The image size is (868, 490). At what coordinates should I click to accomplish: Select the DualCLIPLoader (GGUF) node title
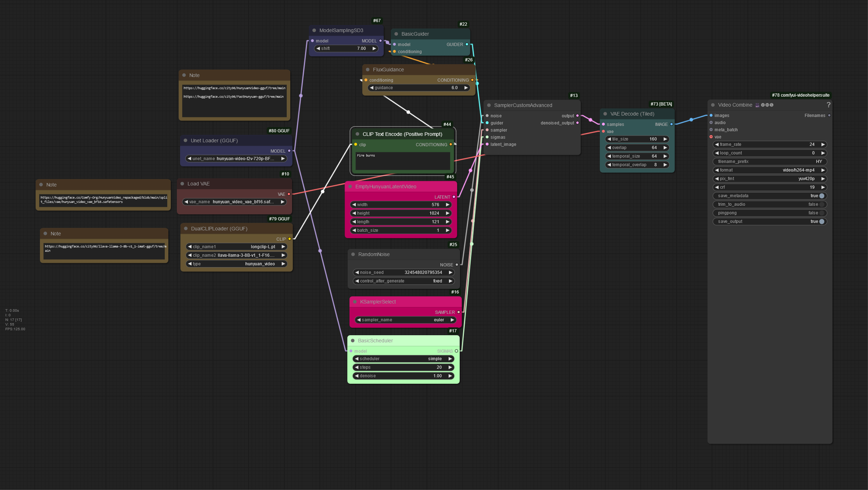[x=219, y=229]
